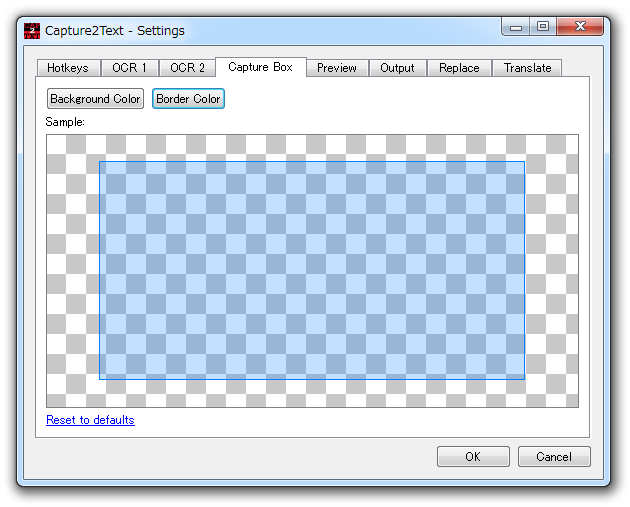Click the Border Color button

[x=188, y=98]
